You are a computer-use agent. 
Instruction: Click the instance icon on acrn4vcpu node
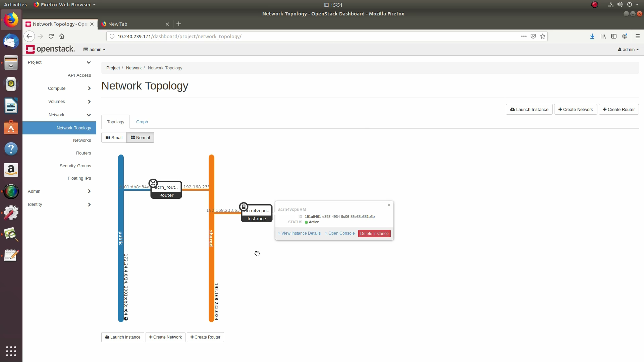coord(244,207)
